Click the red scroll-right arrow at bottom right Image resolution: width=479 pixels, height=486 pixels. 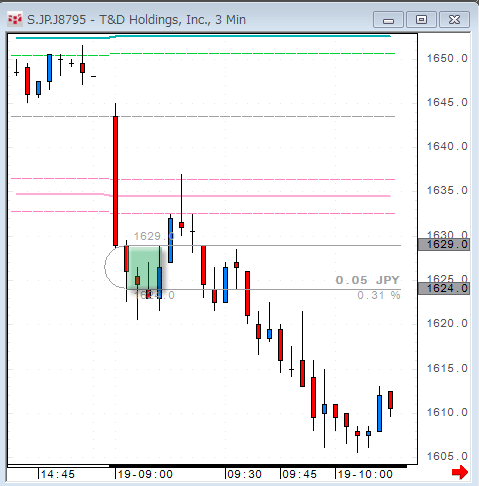[x=460, y=472]
